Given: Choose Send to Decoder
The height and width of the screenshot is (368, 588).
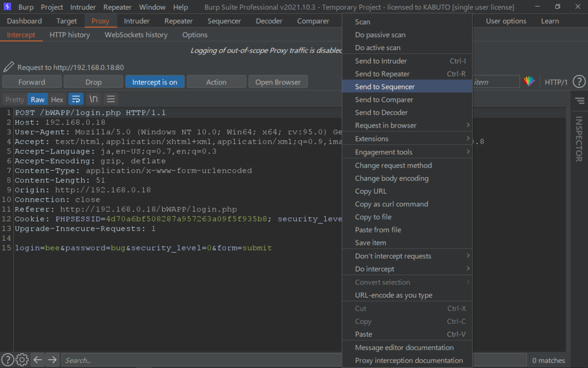Looking at the screenshot, I should click(407, 112).
